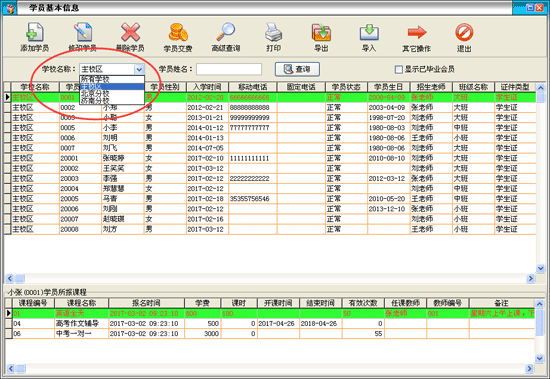Select 济南分校 in the school list
Viewport: 550px width, 379px height.
112,100
